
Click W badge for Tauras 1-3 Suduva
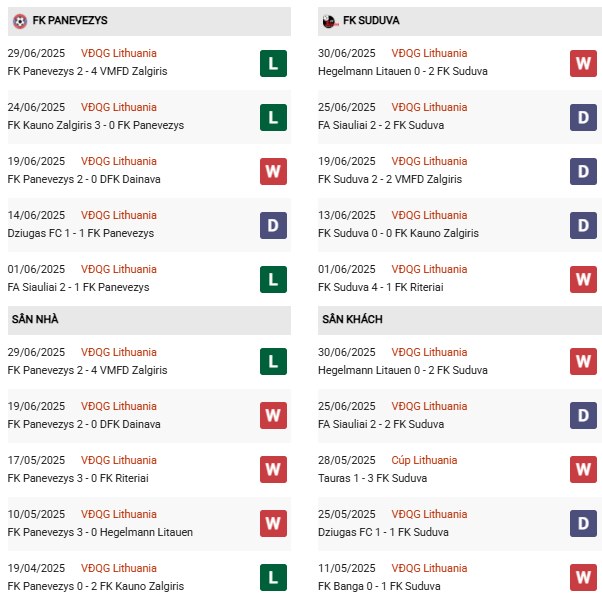click(584, 471)
